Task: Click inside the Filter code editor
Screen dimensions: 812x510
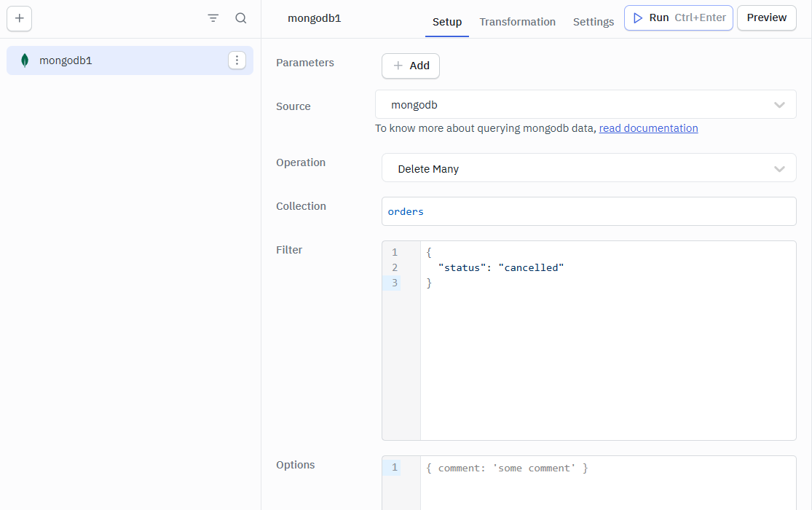Action: 607,350
